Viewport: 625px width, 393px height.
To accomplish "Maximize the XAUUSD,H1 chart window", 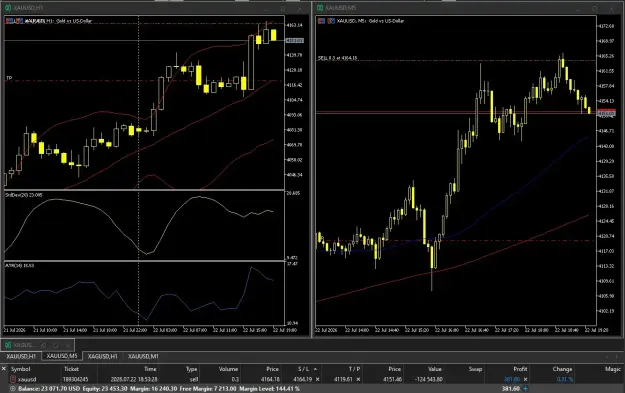I will [283, 8].
